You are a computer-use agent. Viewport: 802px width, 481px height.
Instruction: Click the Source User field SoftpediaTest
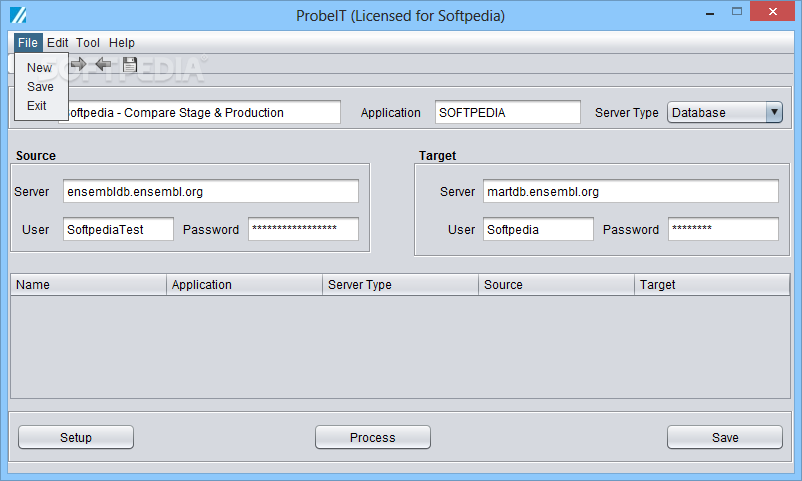[x=118, y=229]
